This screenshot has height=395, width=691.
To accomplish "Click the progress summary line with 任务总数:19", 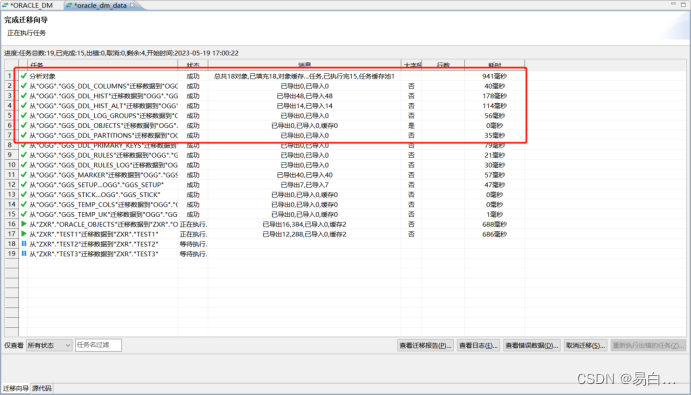I will [121, 53].
